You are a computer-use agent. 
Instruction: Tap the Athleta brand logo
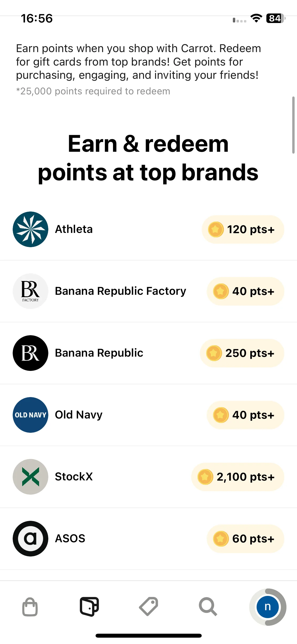[x=31, y=229]
